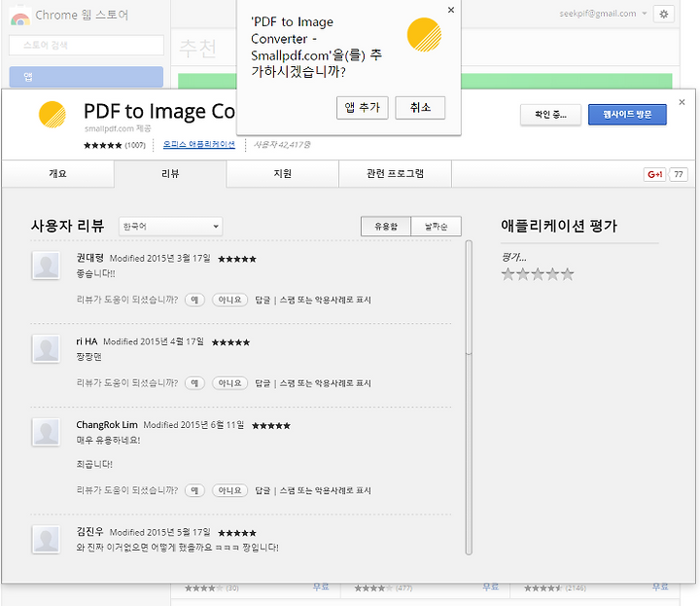Click 아니요 on 권대령 review

(229, 300)
